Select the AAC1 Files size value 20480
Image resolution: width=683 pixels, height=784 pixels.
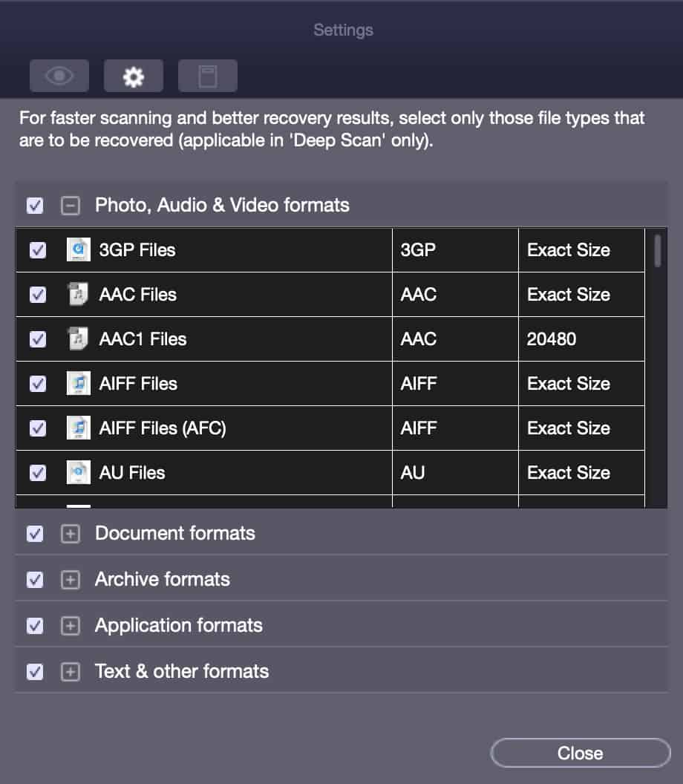point(551,339)
